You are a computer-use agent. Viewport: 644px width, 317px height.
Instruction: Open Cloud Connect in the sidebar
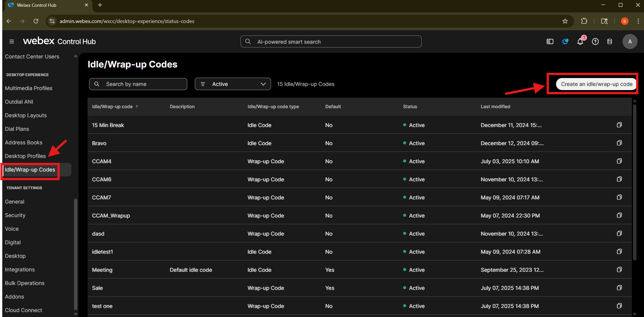tap(23, 310)
